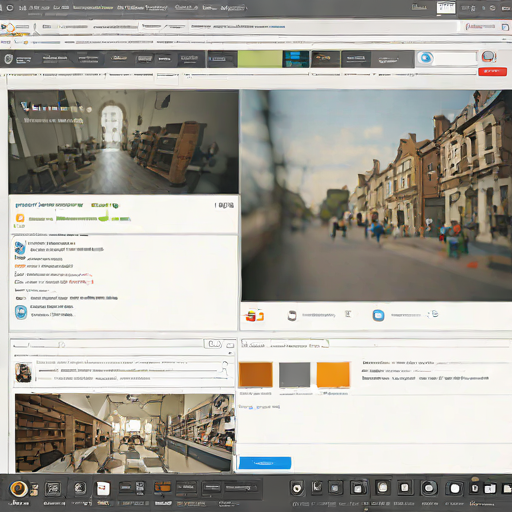Click the red-orange icon below the street photo
This screenshot has width=512, height=512.
point(255,315)
